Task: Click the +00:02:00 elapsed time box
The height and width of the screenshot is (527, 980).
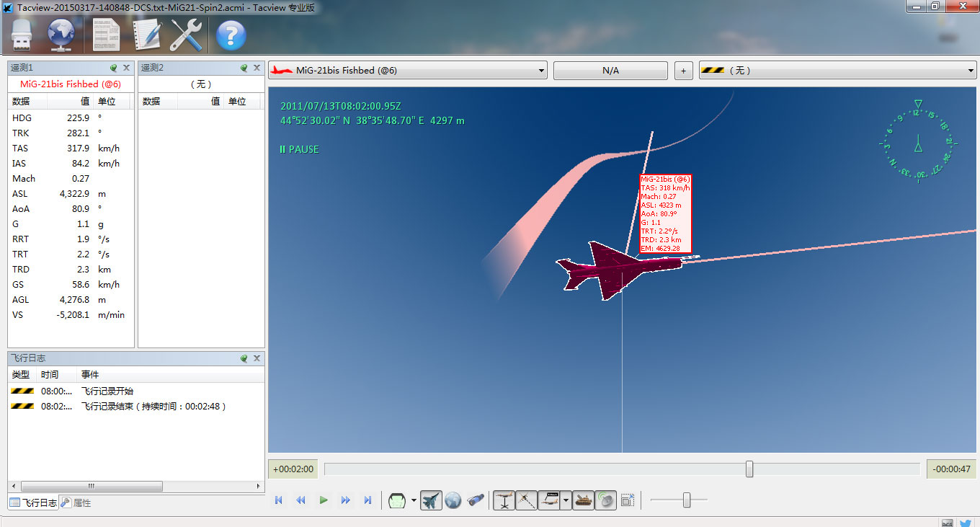Action: 293,469
